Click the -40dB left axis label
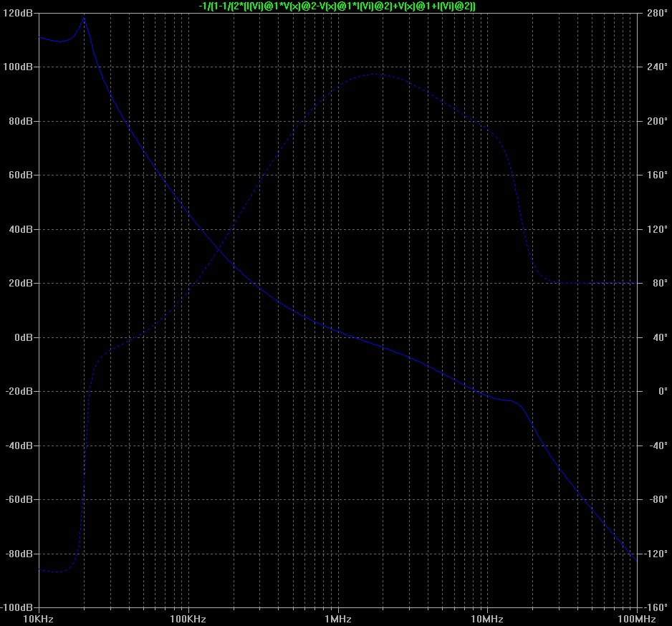672x626 pixels. click(x=19, y=446)
